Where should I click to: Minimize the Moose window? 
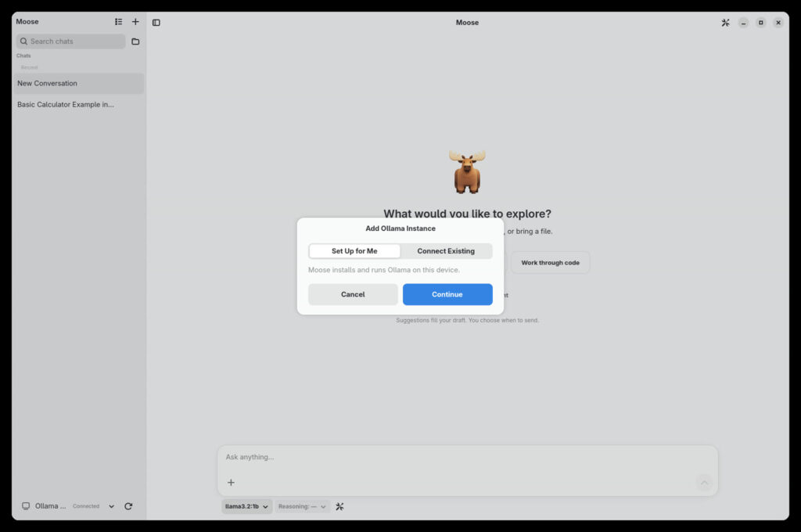[743, 23]
